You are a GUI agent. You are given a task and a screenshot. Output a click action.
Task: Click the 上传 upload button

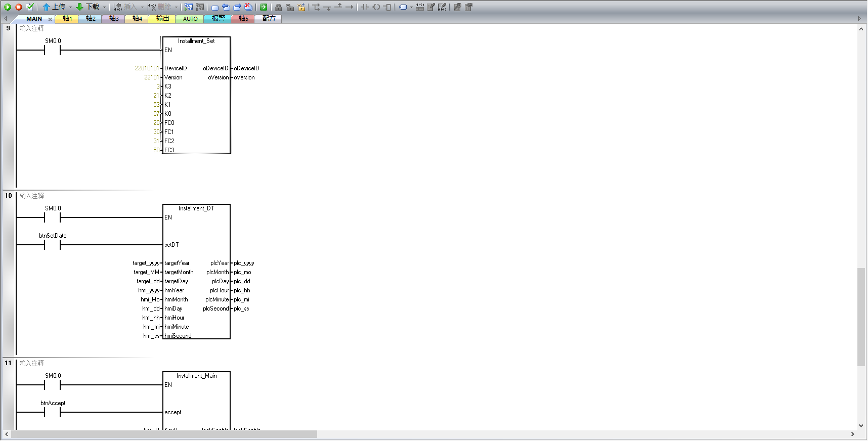click(54, 7)
